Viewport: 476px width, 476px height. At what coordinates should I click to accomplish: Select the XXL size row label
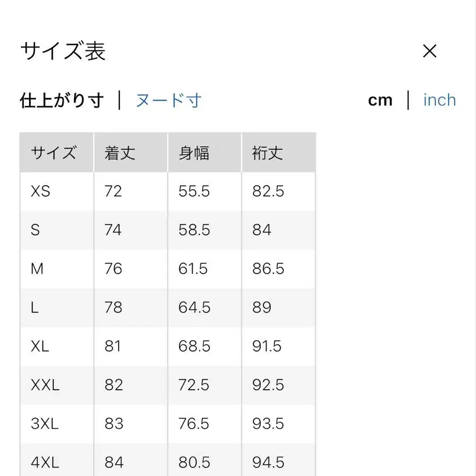tap(46, 385)
